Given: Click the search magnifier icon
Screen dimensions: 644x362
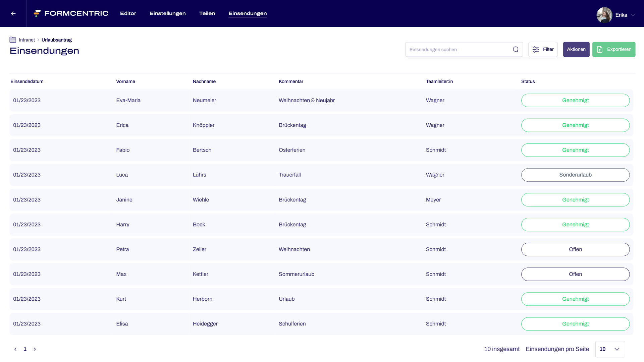Looking at the screenshot, I should (516, 50).
